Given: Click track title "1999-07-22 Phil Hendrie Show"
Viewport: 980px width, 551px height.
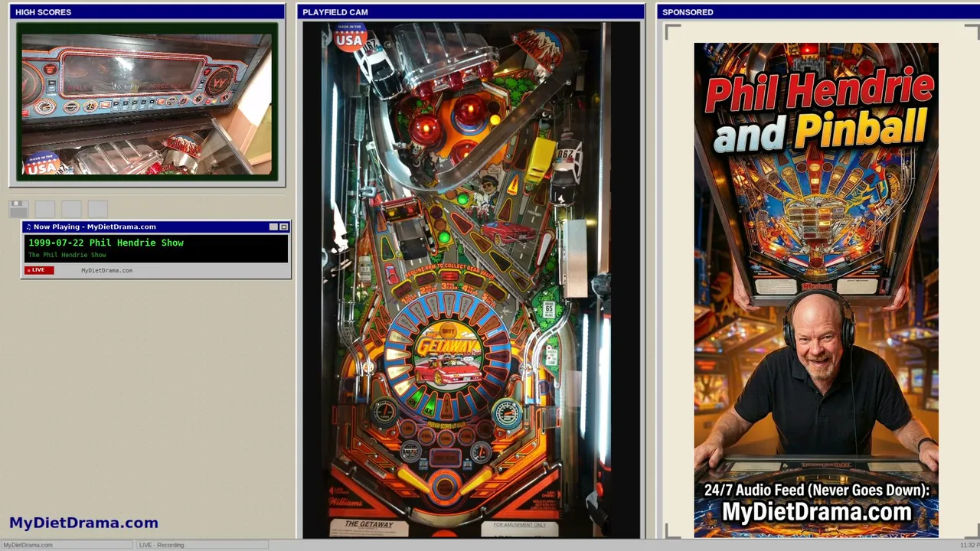Looking at the screenshot, I should [106, 243].
